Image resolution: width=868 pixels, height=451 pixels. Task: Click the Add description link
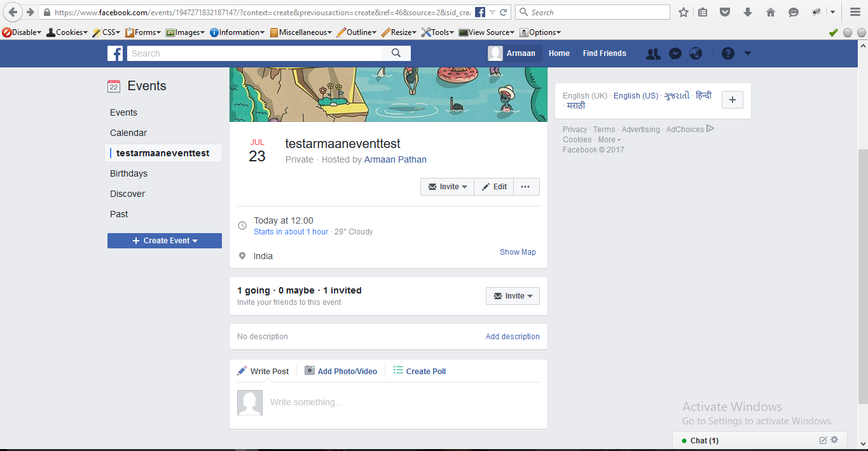(513, 337)
